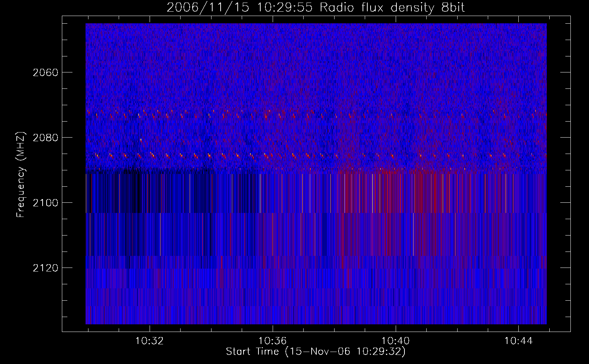Click the plot title '2006/11/15 10:29:55 Radio flux density 8bit'
Viewport: 589px width, 364px height.
point(316,7)
